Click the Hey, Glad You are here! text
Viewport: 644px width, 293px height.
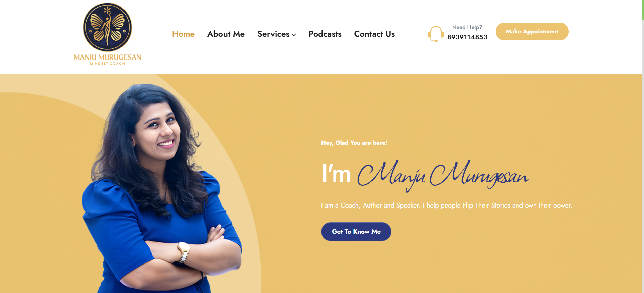pos(354,143)
